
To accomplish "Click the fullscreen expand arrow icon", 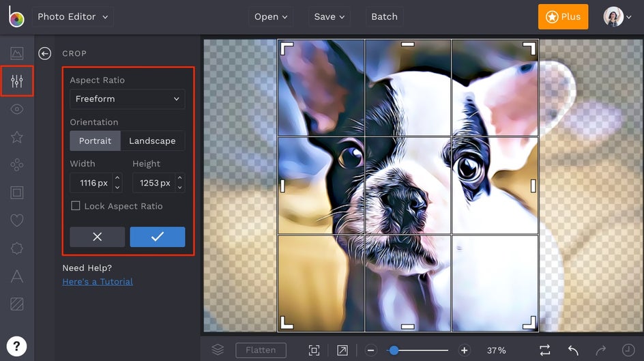I will point(342,350).
